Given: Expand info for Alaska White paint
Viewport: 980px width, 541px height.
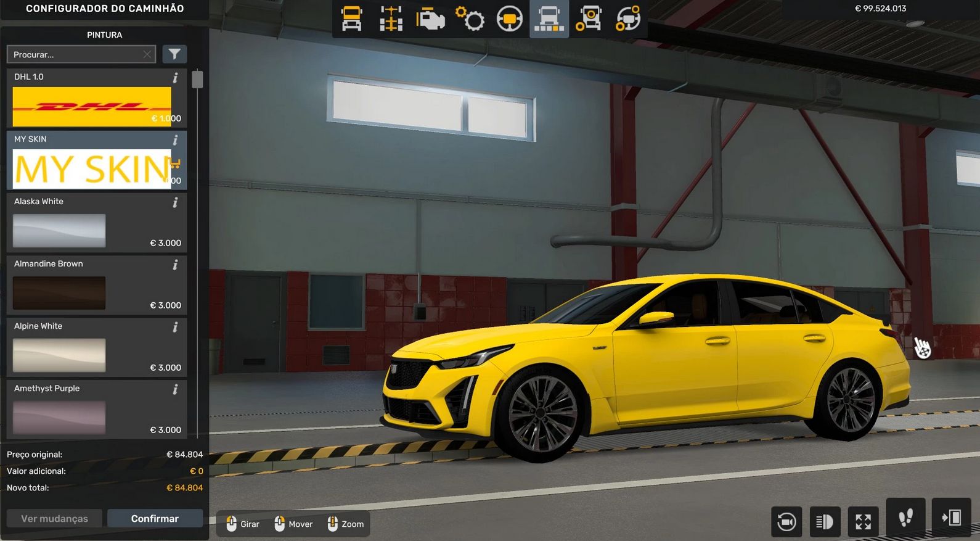Looking at the screenshot, I should point(175,202).
